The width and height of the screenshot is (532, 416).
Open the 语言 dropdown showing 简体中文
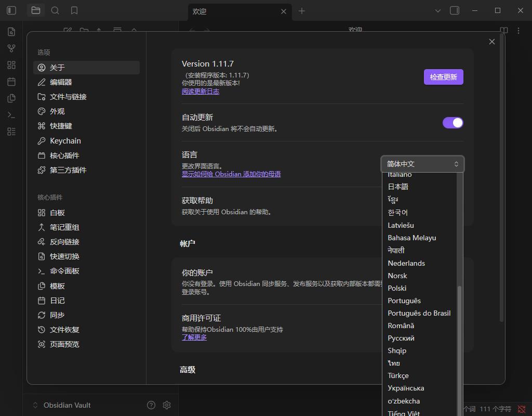point(422,163)
